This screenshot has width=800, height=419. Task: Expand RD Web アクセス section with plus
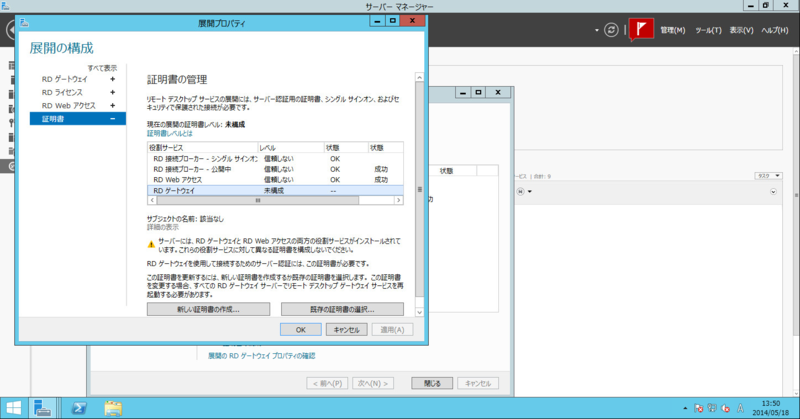tap(112, 106)
